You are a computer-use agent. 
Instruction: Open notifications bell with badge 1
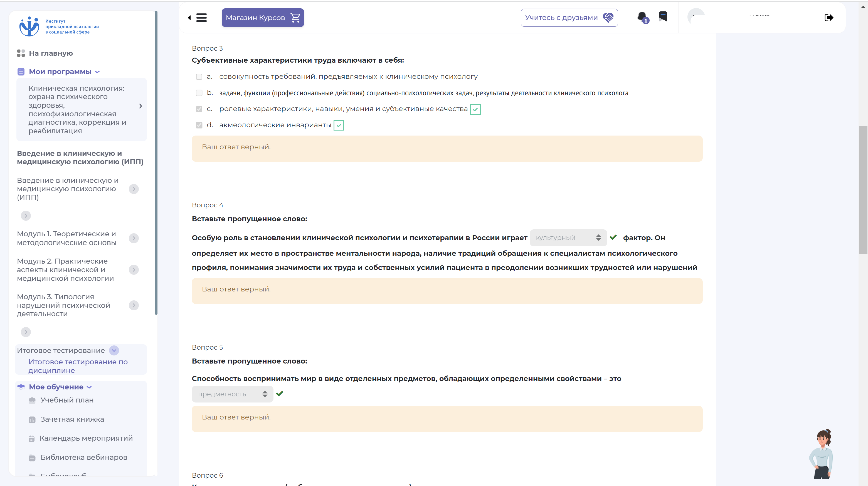tap(643, 18)
